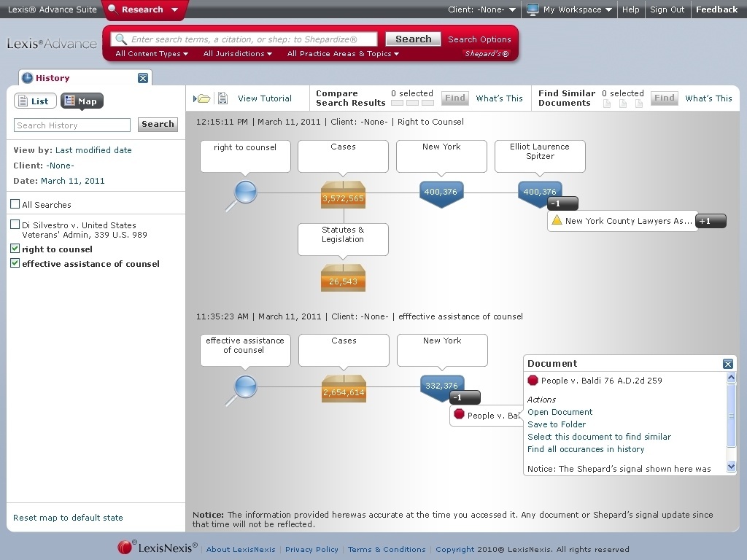Click the Document popup scroll down arrow
This screenshot has height=560, width=747.
(x=731, y=467)
